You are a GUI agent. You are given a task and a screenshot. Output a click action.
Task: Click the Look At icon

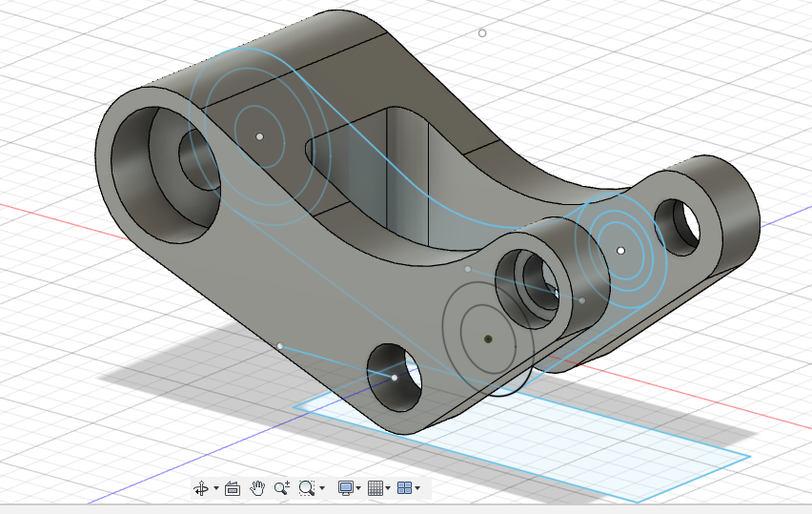point(232,488)
